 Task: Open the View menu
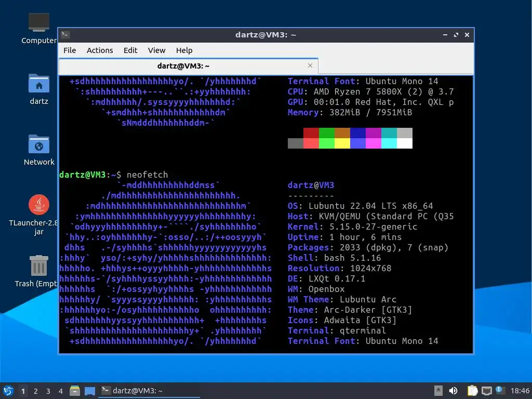[x=156, y=50]
